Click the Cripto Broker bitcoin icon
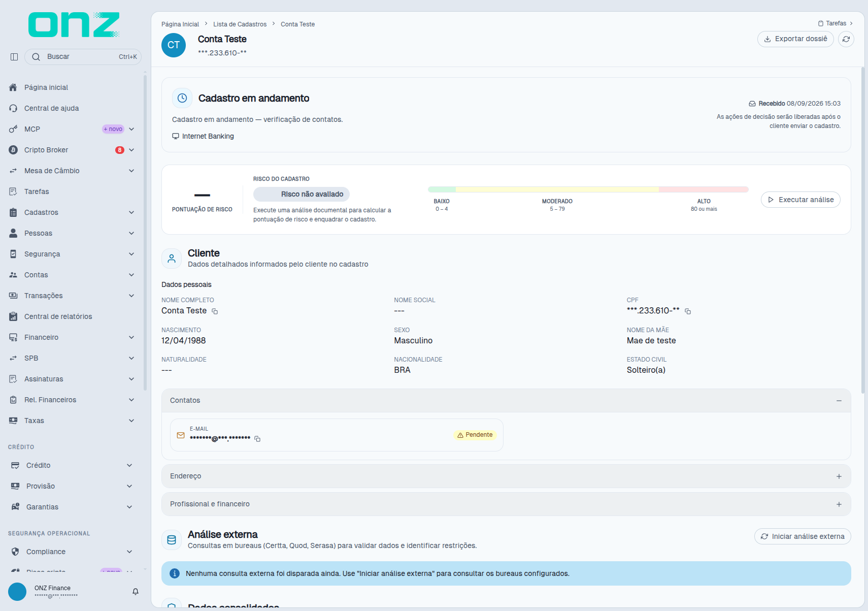This screenshot has width=868, height=611. pos(13,150)
